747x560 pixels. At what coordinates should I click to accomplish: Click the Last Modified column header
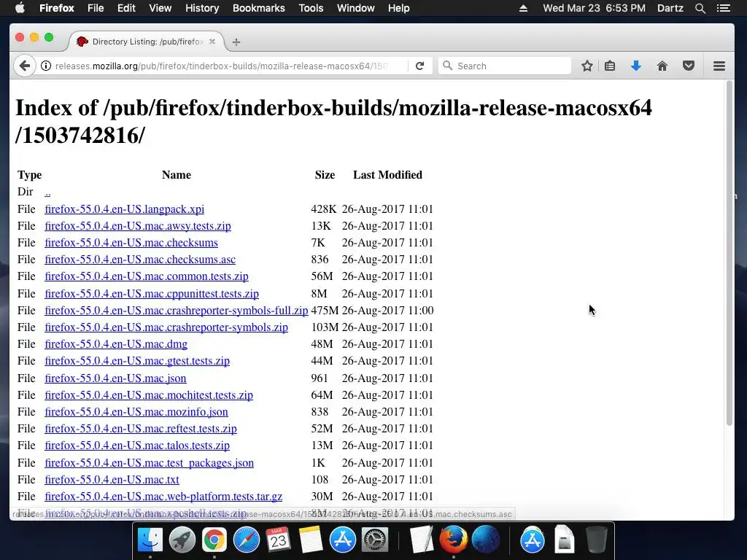point(387,175)
